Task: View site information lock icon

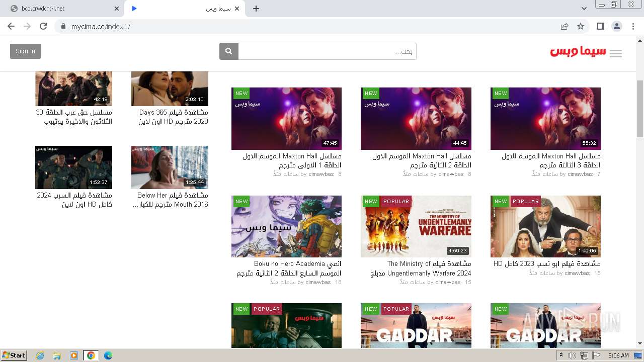Action: (63, 26)
